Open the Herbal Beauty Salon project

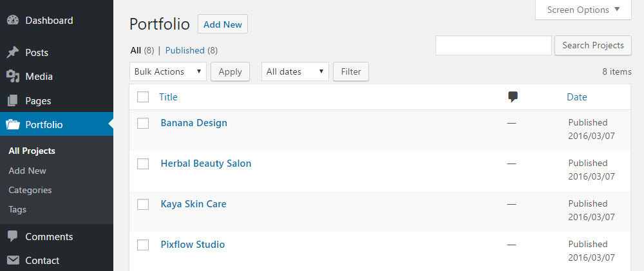(206, 164)
